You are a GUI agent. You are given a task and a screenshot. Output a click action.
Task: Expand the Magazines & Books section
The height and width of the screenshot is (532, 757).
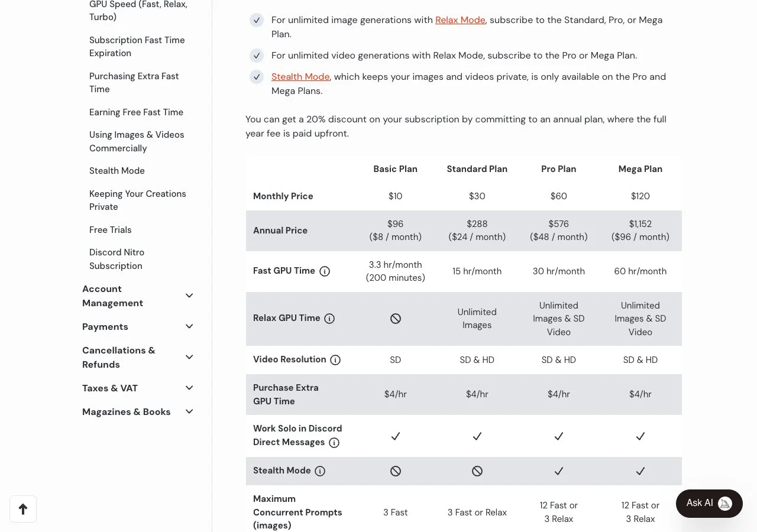click(x=189, y=411)
